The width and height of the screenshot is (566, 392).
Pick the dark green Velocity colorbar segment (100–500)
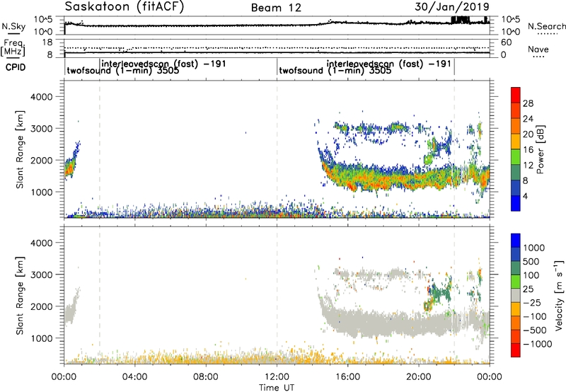pos(516,268)
